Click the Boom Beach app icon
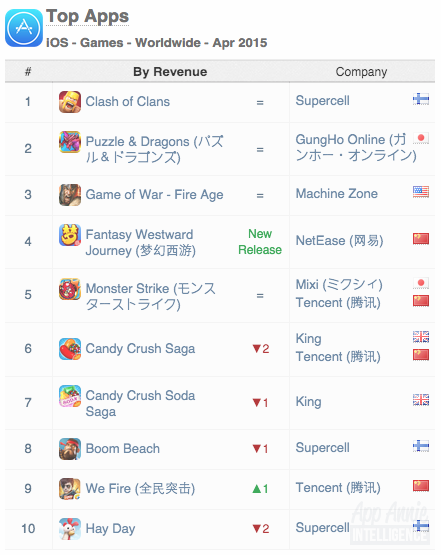Screen dimensions: 441x555 point(70,449)
